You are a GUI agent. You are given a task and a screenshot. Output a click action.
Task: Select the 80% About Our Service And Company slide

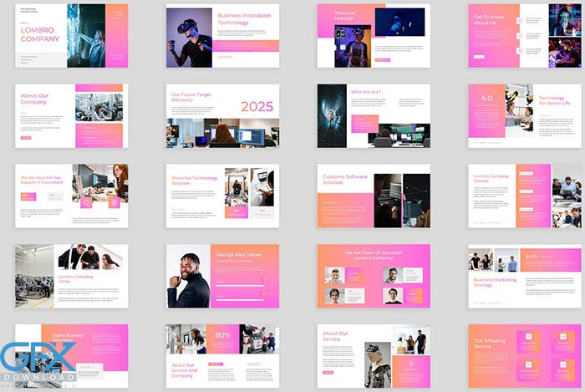222,356
